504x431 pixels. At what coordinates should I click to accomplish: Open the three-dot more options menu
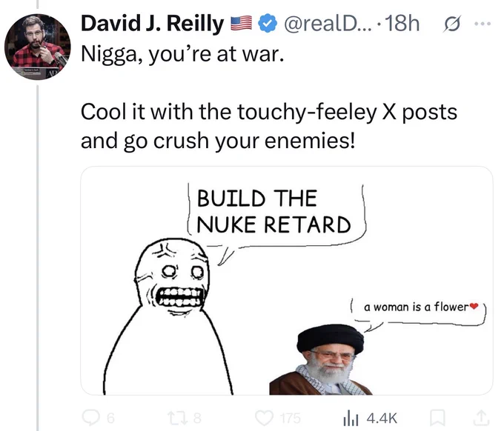click(x=483, y=24)
